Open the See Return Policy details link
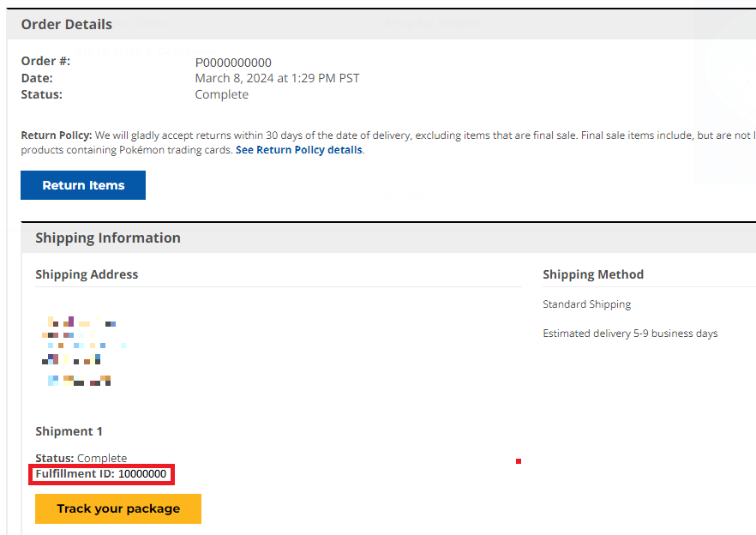Image resolution: width=756 pixels, height=535 pixels. click(299, 150)
